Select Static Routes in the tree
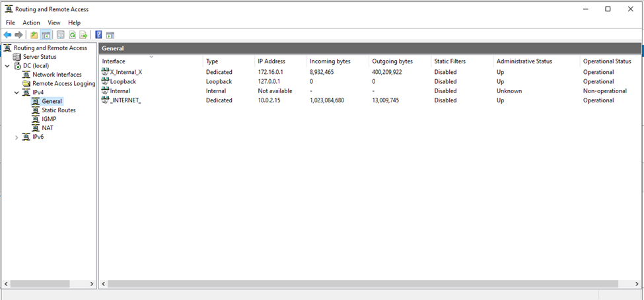 pos(59,110)
